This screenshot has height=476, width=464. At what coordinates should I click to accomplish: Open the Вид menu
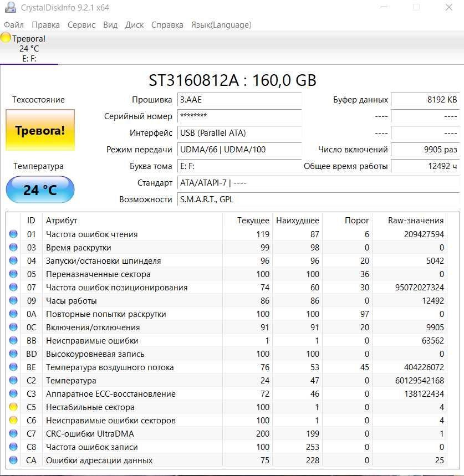point(110,25)
